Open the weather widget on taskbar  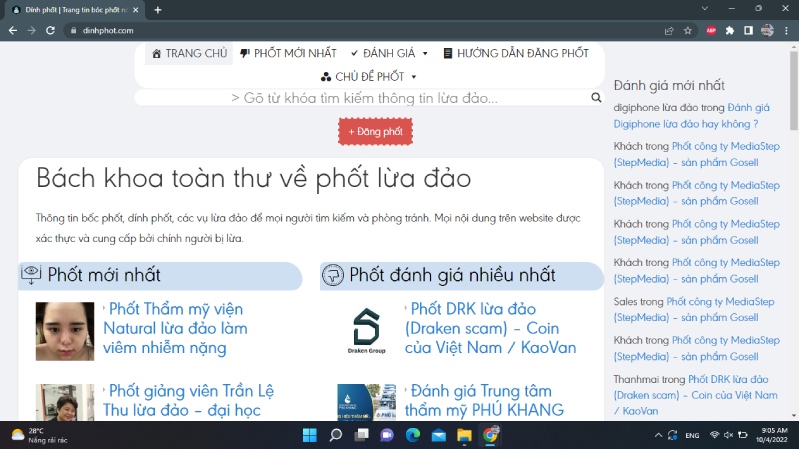point(40,435)
